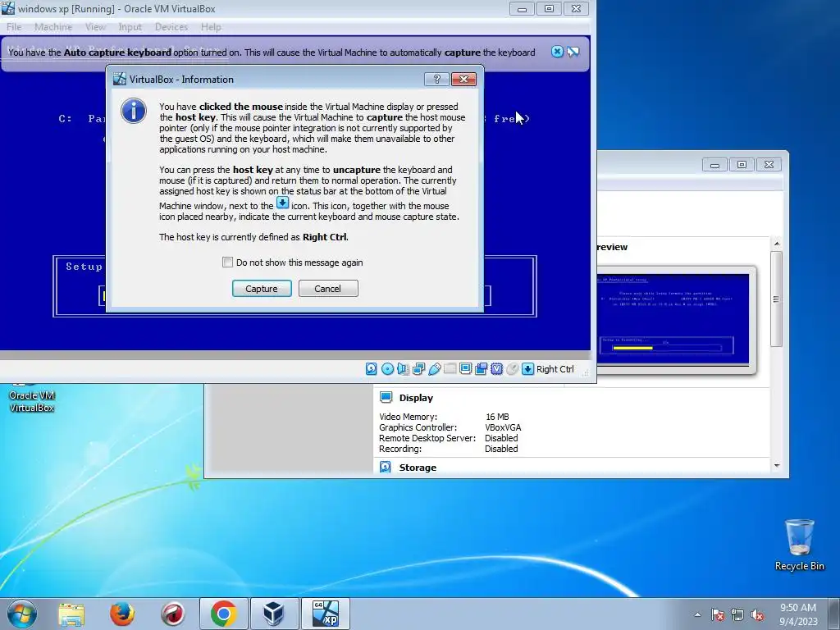Click the 'VBoxVGA' graphics controller value
This screenshot has width=840, height=630.
coord(503,427)
